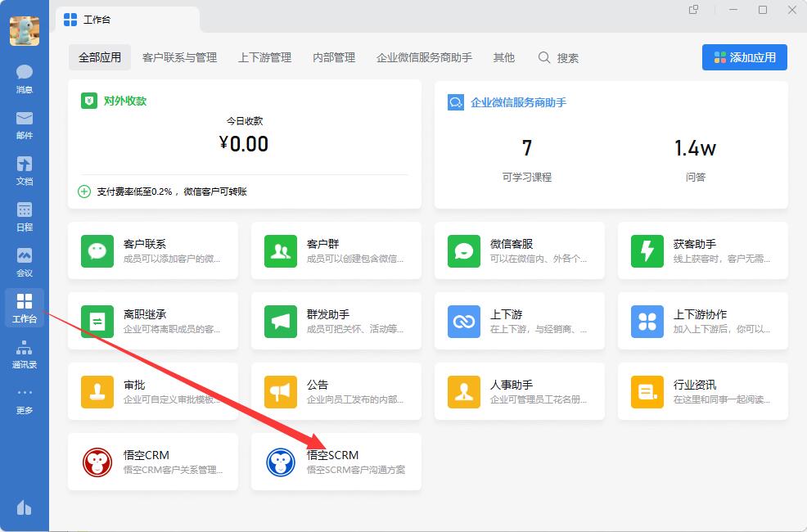Open the 企业微信服务商助手 card title
Screen dimensions: 807x532
coord(518,102)
